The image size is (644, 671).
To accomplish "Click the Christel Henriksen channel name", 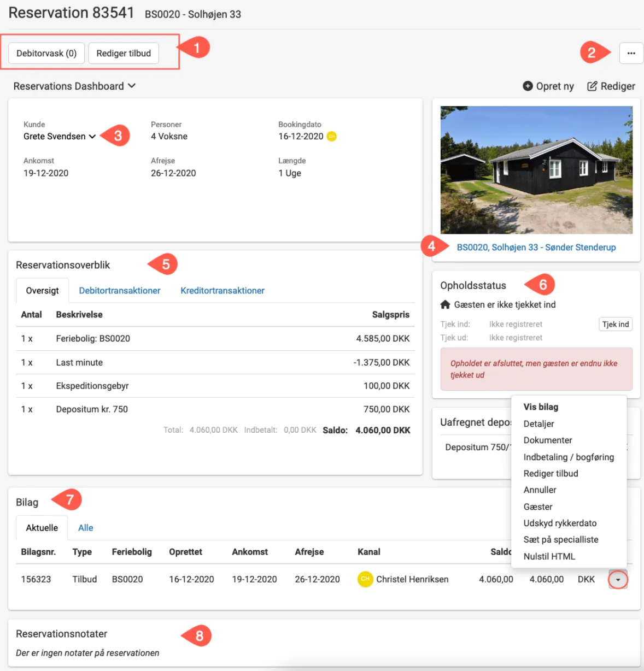I will pyautogui.click(x=412, y=580).
